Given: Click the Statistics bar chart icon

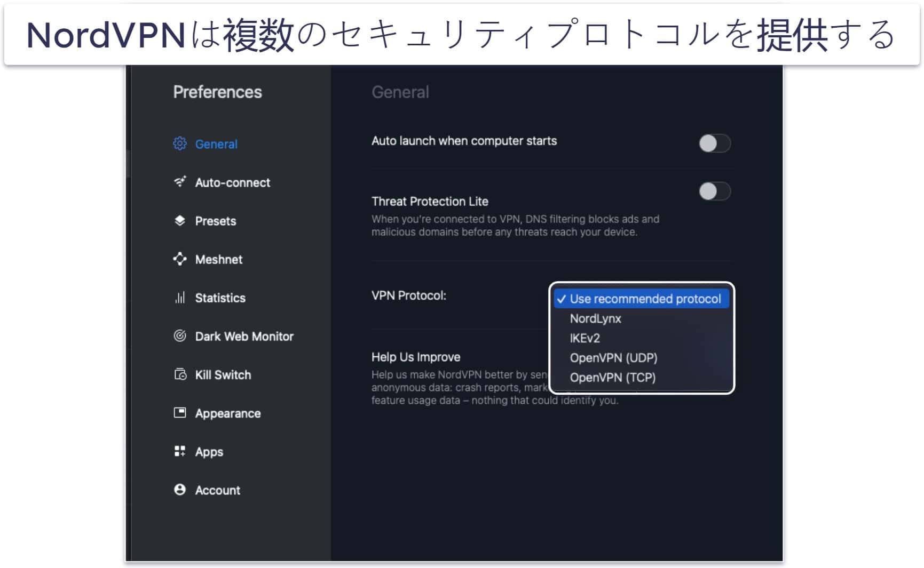Looking at the screenshot, I should coord(180,297).
